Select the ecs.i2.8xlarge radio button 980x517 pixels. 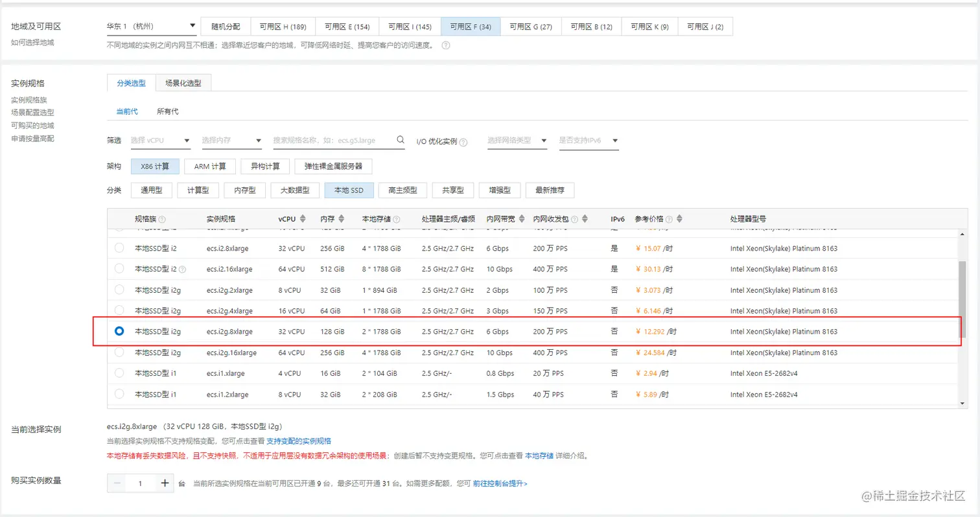119,247
